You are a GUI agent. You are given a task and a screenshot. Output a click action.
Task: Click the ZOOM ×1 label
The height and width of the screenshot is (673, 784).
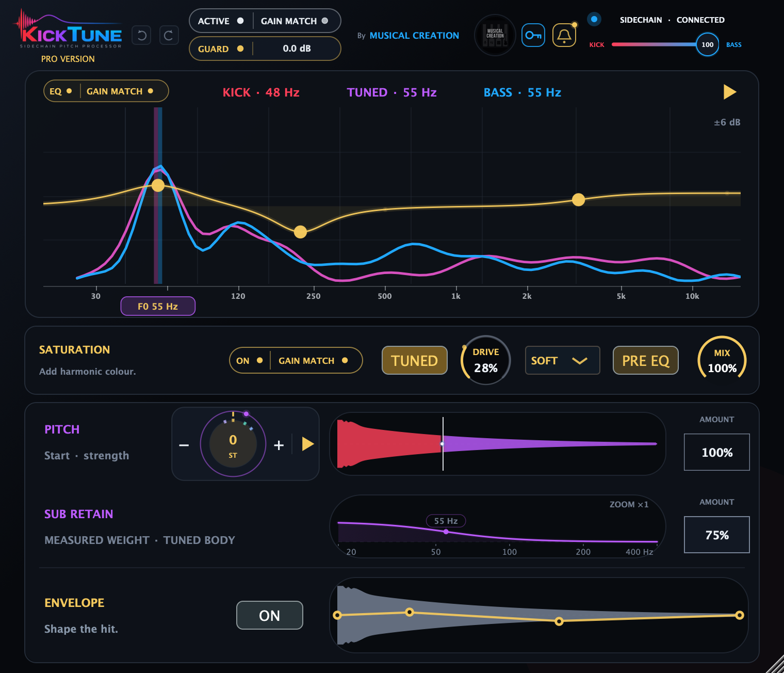629,504
